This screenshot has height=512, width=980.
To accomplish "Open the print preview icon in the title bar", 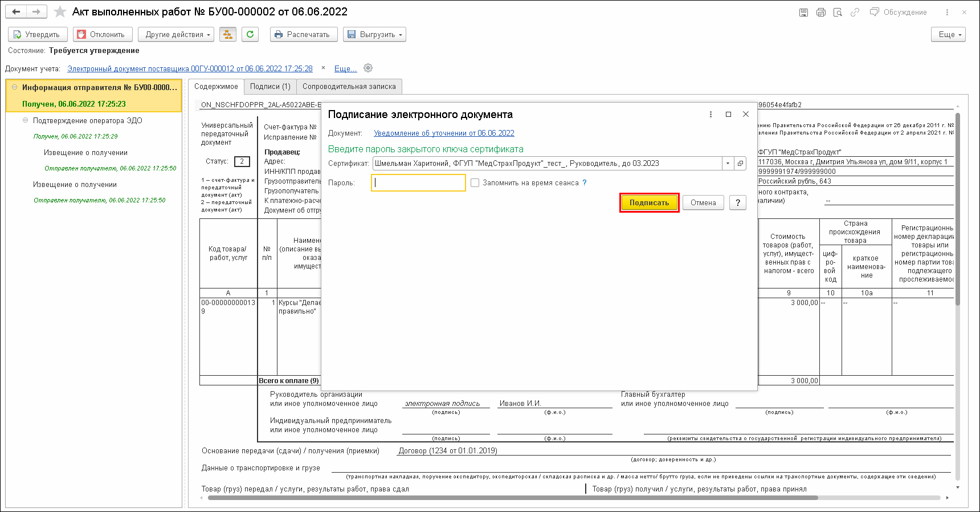I will (838, 12).
